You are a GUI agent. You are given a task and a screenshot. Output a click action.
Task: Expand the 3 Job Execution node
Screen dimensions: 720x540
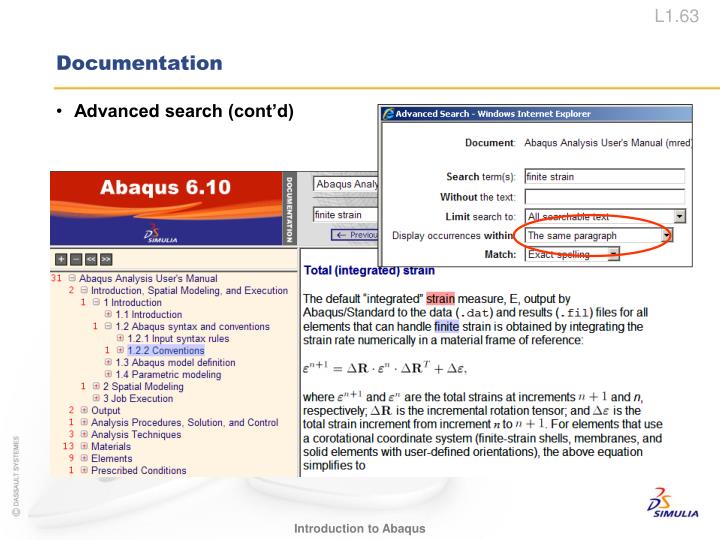(x=96, y=398)
